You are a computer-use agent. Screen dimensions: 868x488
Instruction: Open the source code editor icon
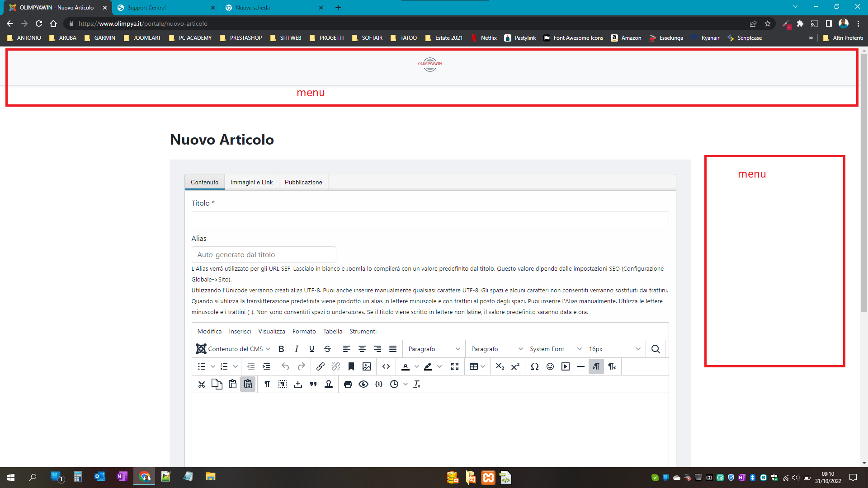[386, 366]
